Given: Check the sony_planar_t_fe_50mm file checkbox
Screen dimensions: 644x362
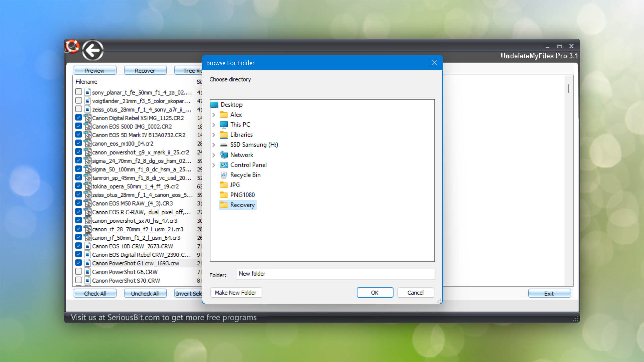Looking at the screenshot, I should [x=78, y=92].
